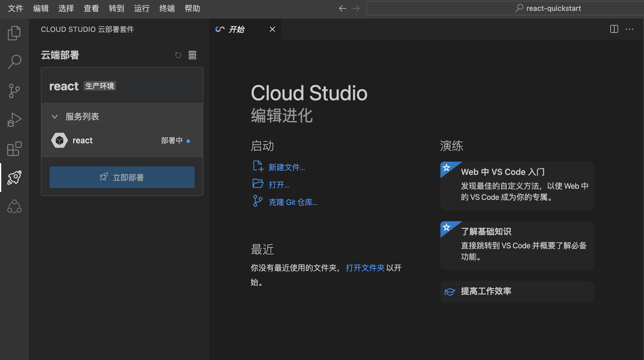Open the Search panel icon

click(x=14, y=62)
